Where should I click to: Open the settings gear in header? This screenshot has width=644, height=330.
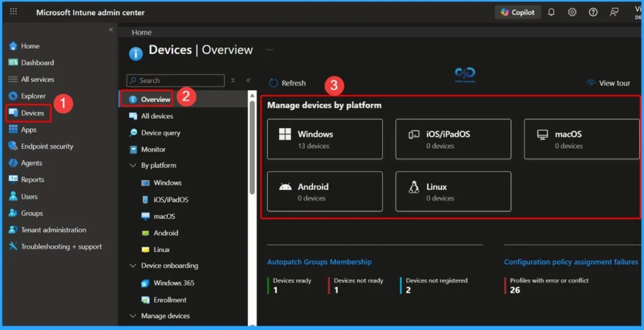pyautogui.click(x=572, y=13)
